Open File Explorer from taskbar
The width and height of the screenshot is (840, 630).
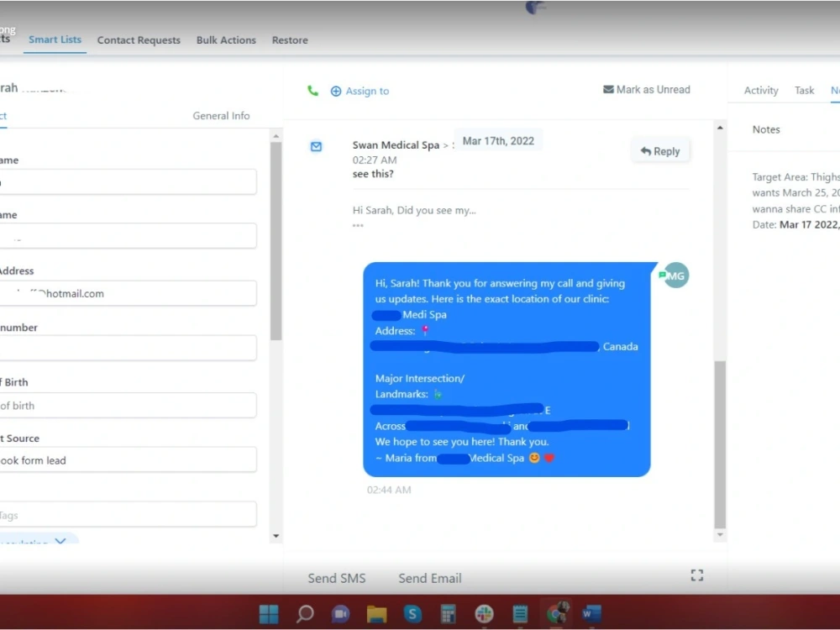(x=376, y=614)
